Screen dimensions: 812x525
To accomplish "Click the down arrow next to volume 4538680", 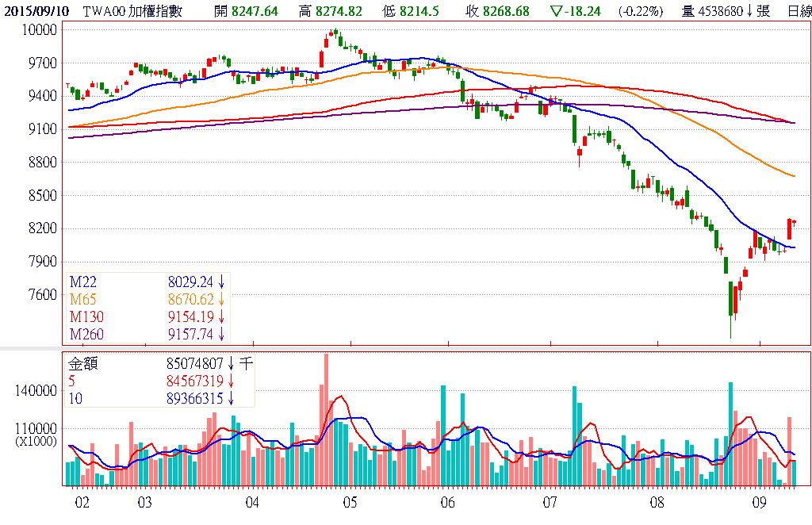I will [x=749, y=11].
